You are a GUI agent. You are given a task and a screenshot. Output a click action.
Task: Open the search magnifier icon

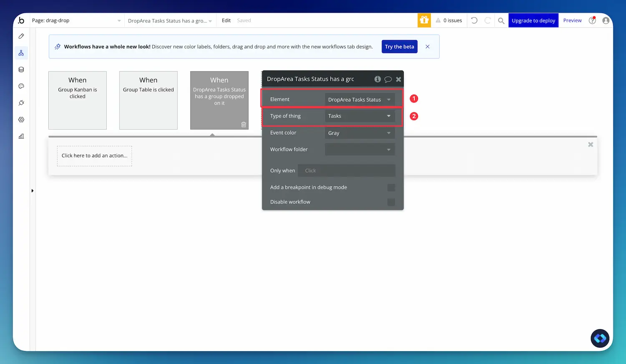[501, 20]
